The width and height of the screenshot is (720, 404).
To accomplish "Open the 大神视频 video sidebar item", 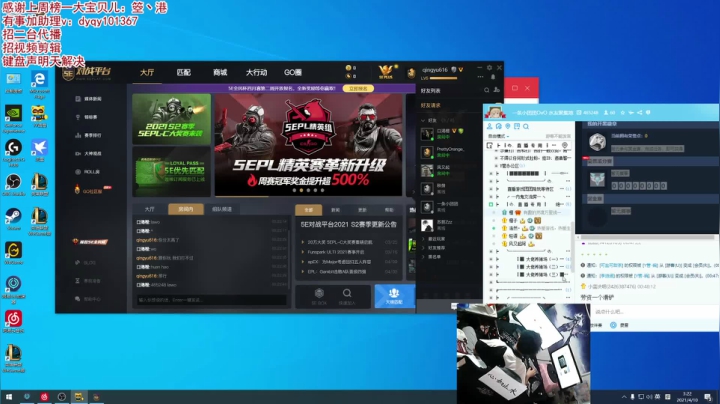I will [88, 153].
